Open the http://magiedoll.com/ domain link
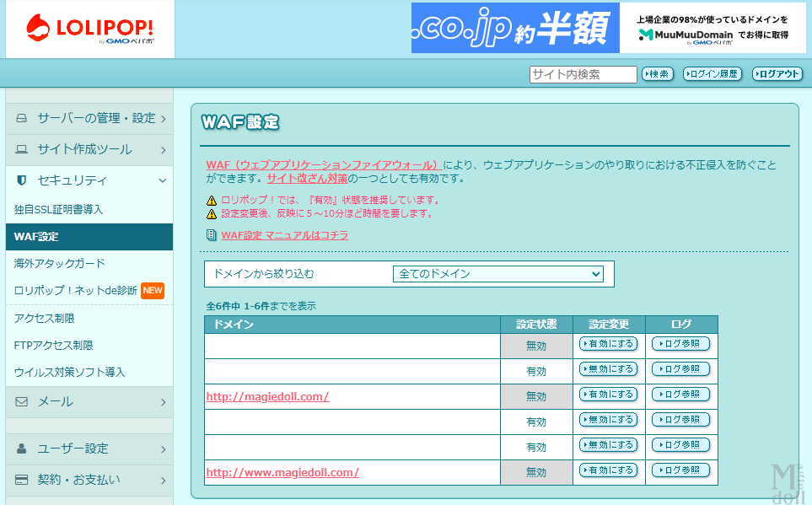This screenshot has height=505, width=812. pyautogui.click(x=267, y=397)
